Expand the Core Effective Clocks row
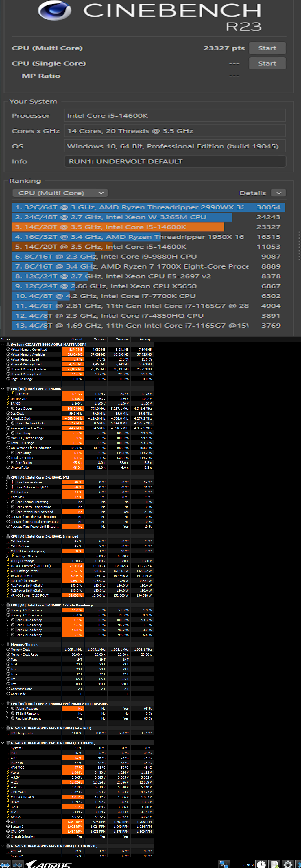Image resolution: width=301 pixels, height=868 pixels. (x=8, y=423)
